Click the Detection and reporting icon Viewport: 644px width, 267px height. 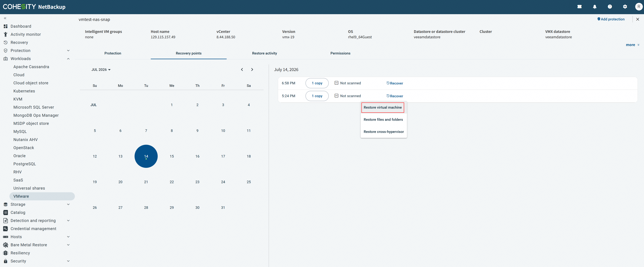[6, 220]
